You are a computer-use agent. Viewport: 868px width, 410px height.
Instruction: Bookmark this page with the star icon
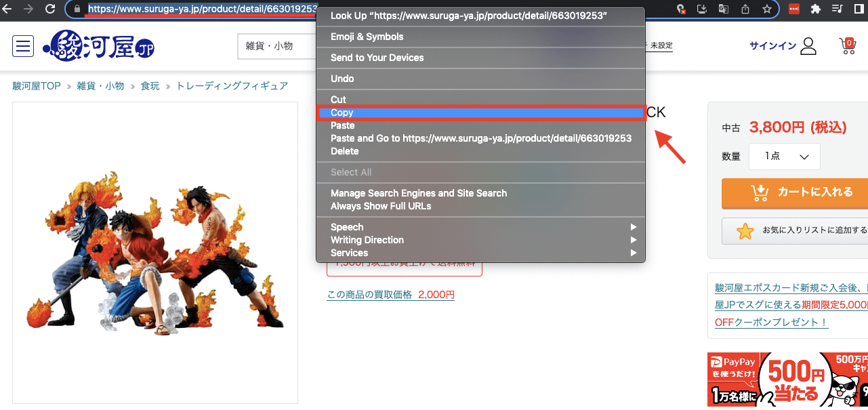point(766,9)
